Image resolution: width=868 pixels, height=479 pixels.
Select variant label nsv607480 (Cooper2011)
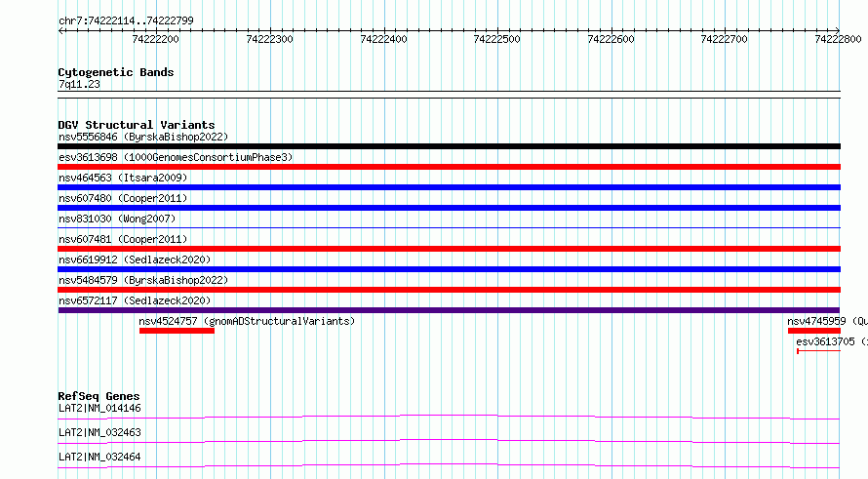pyautogui.click(x=123, y=198)
